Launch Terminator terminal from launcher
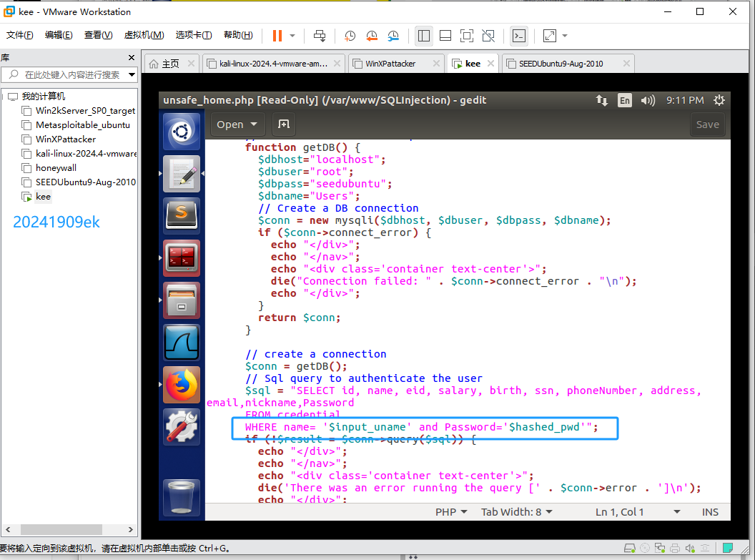 182,258
